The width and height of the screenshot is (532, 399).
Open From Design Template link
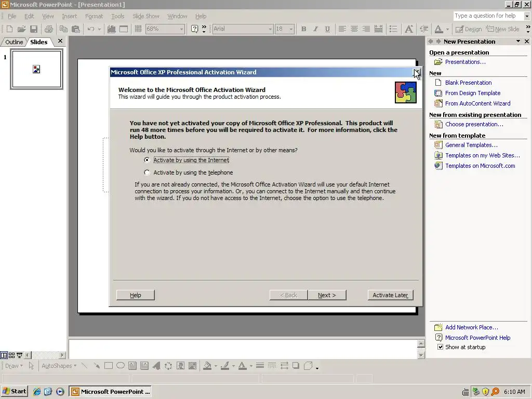[473, 93]
